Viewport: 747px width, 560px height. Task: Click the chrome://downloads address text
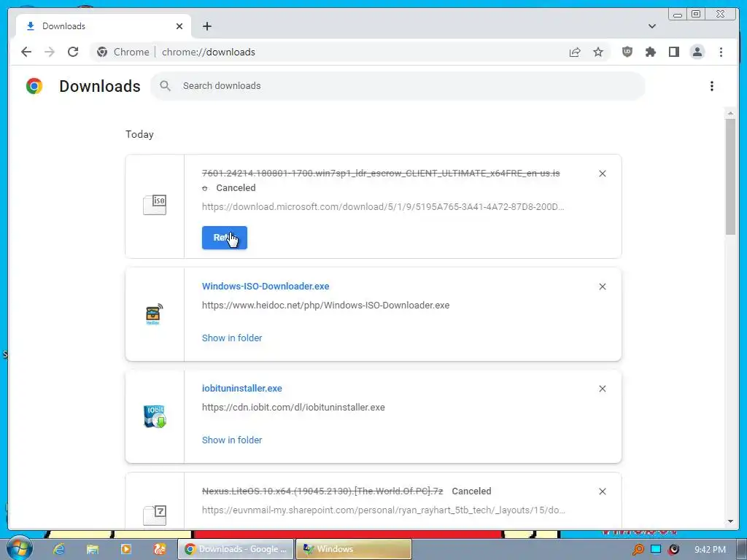point(208,52)
